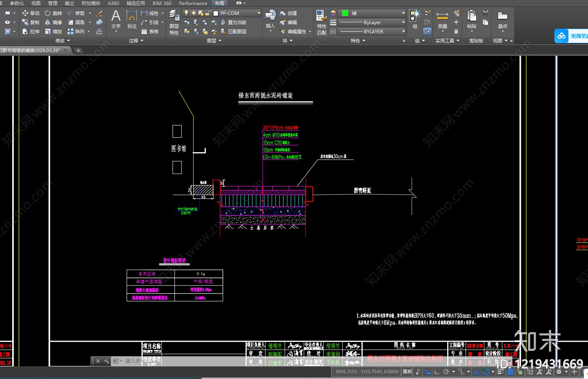Toggle Ortho mode in status bar
This screenshot has height=379, width=588.
(437, 372)
